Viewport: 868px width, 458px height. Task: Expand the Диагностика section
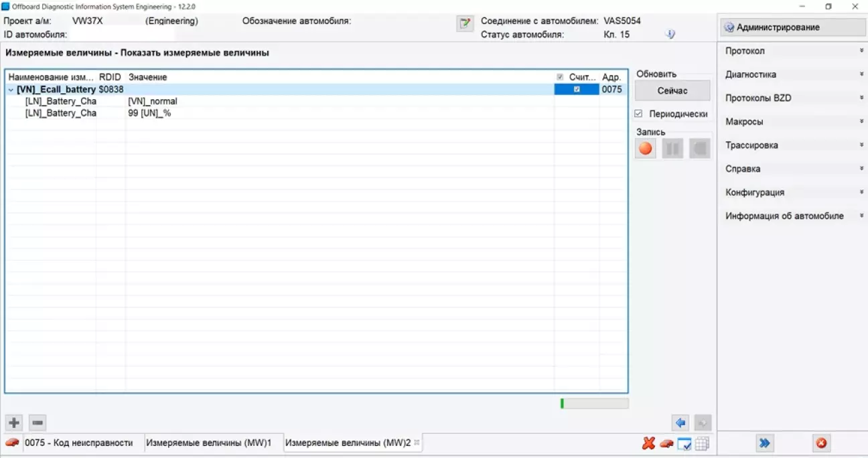pyautogui.click(x=793, y=74)
